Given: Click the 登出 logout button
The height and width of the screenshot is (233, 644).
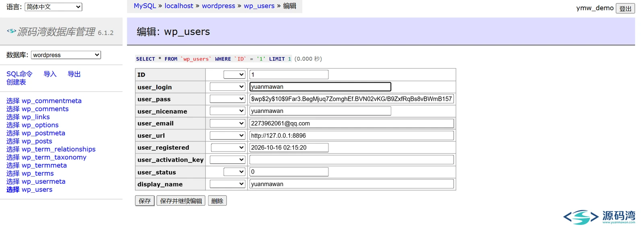Looking at the screenshot, I should pyautogui.click(x=625, y=8).
